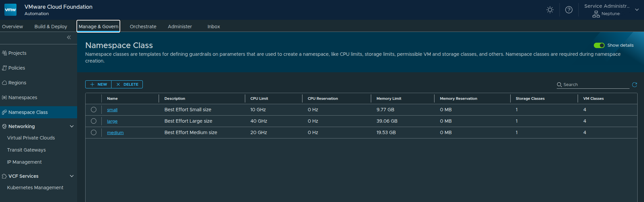
Task: Switch to the Build & Deploy tab
Action: [x=51, y=27]
